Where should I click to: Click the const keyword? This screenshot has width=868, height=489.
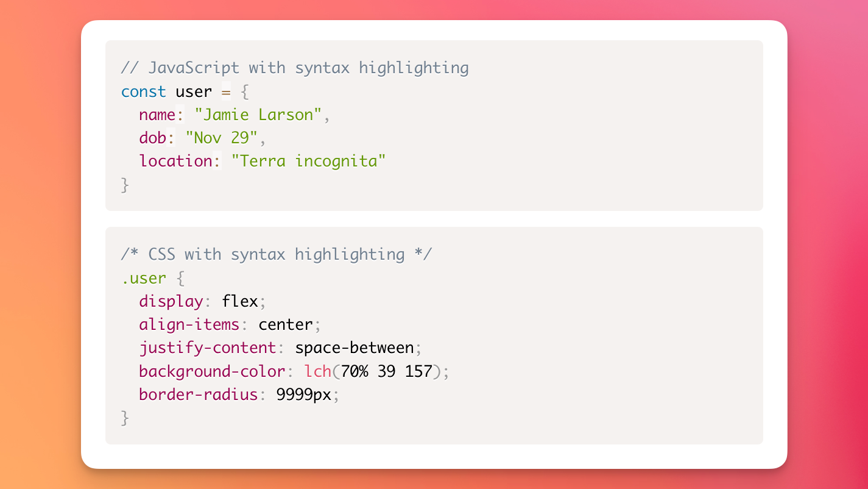click(x=143, y=91)
